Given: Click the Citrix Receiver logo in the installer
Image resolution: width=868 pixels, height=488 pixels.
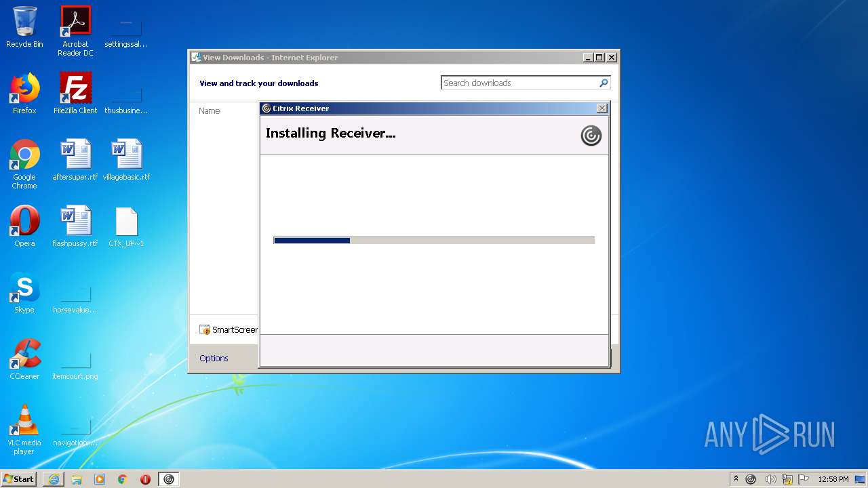Looking at the screenshot, I should click(591, 136).
